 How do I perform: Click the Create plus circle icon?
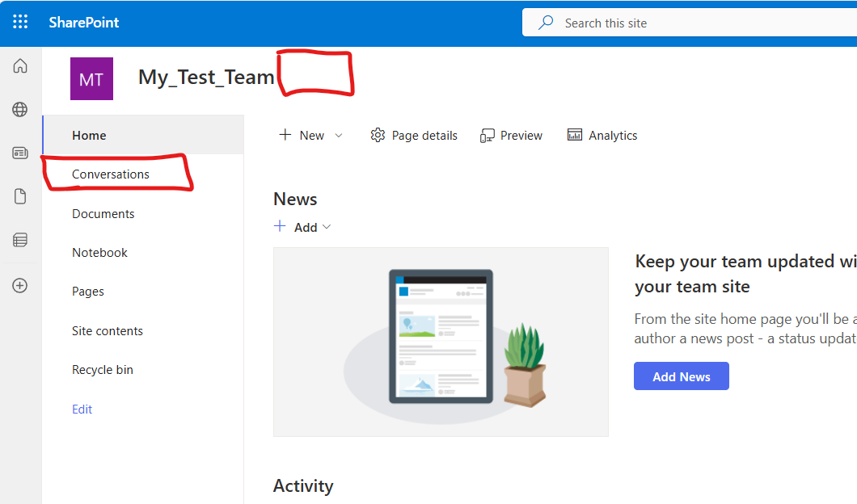tap(20, 286)
